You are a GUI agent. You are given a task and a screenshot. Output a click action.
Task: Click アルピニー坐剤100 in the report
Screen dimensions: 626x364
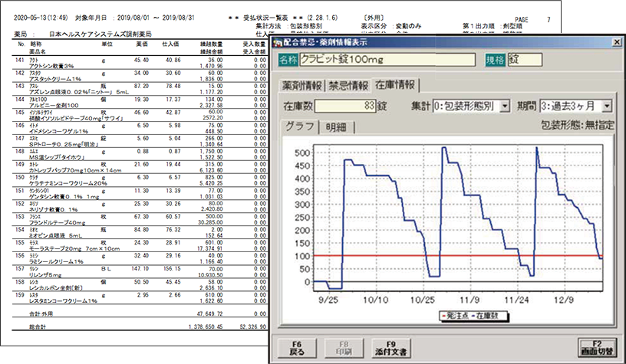(x=54, y=105)
